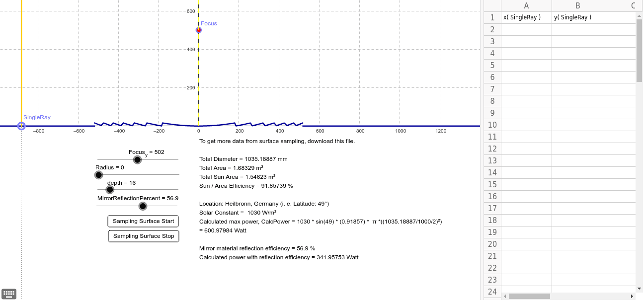Select cell containing x( SingleRay )
The width and height of the screenshot is (644, 301).
[x=526, y=17]
